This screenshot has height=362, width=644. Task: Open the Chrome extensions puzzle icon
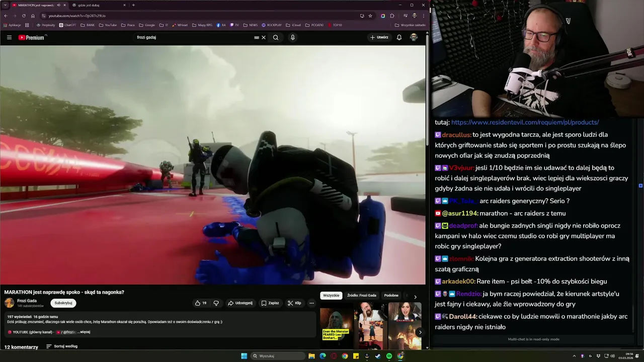pyautogui.click(x=392, y=16)
